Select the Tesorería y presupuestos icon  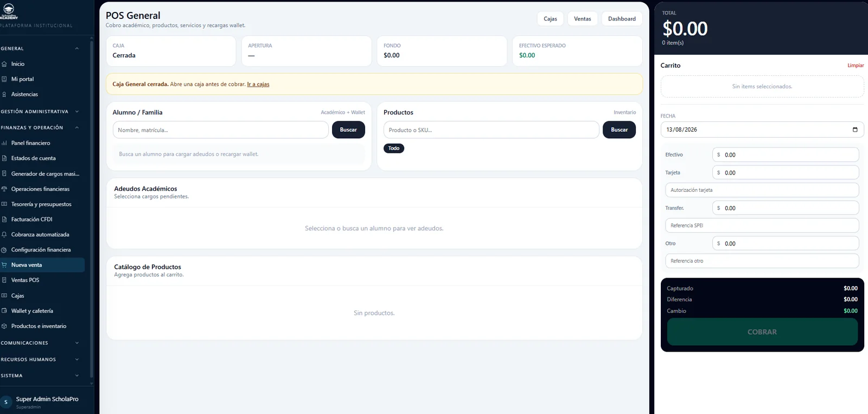click(4, 204)
